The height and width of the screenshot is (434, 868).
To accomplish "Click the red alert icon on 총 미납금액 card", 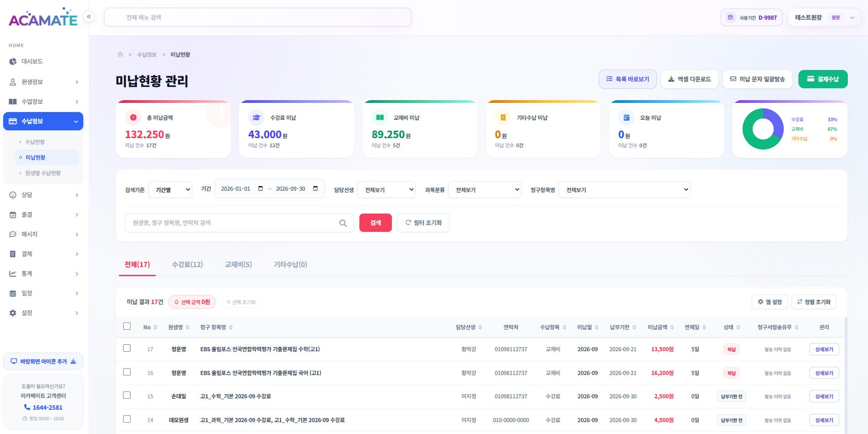I will [x=133, y=118].
